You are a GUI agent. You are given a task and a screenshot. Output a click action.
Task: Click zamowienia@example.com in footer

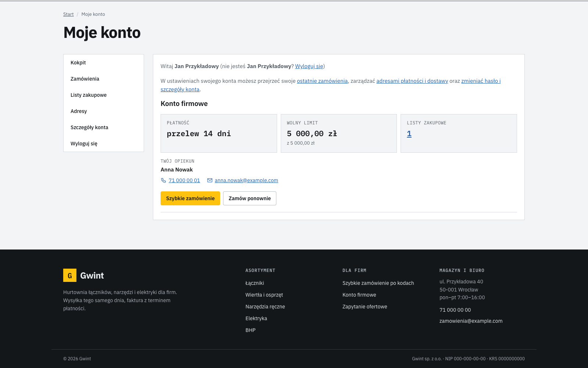point(471,321)
